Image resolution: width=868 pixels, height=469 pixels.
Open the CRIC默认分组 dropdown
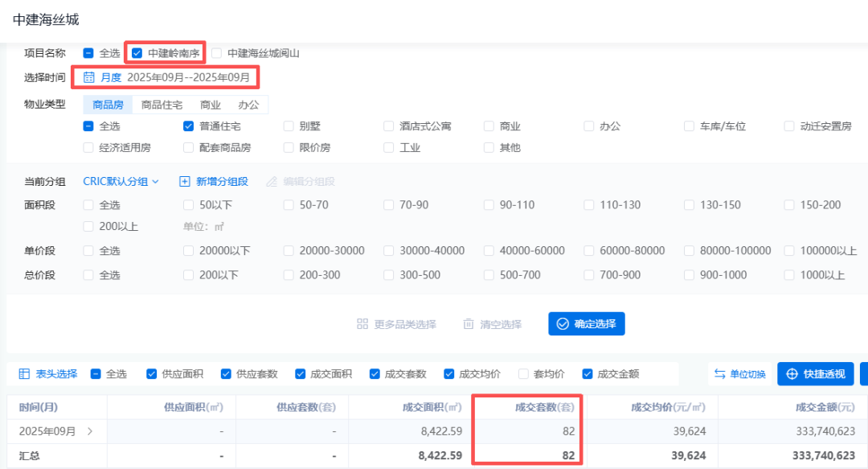pos(121,181)
